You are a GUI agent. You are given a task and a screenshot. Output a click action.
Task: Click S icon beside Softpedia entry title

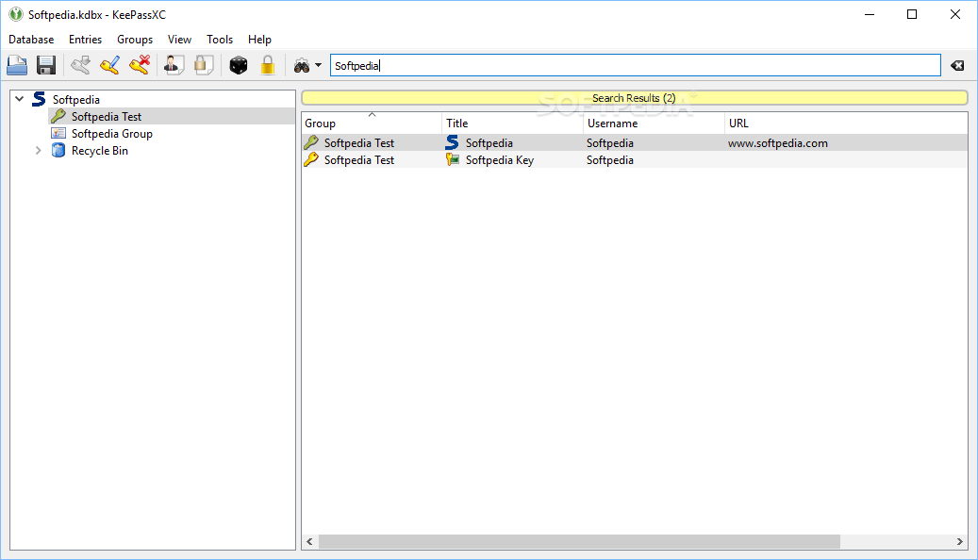(452, 142)
